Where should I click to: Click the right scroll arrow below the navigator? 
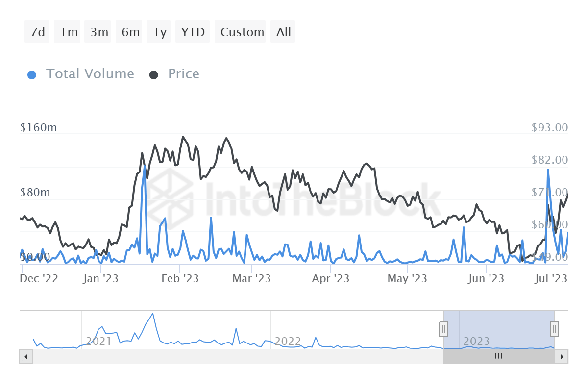click(x=563, y=356)
